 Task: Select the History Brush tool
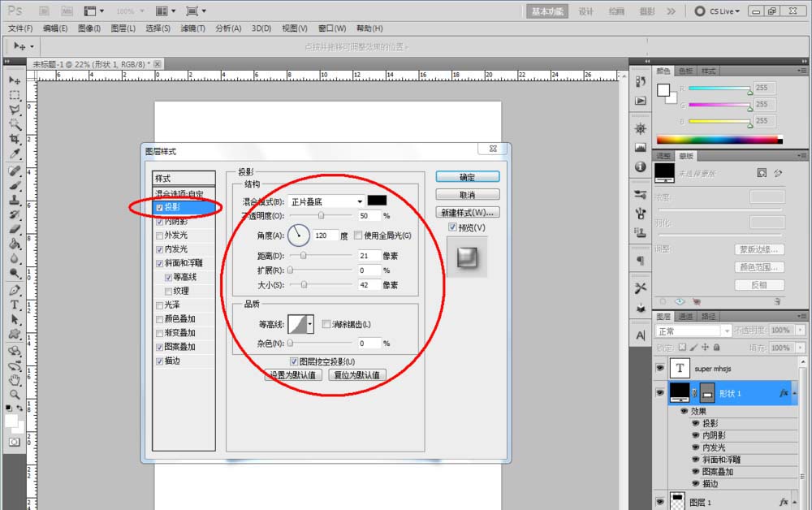pyautogui.click(x=15, y=214)
